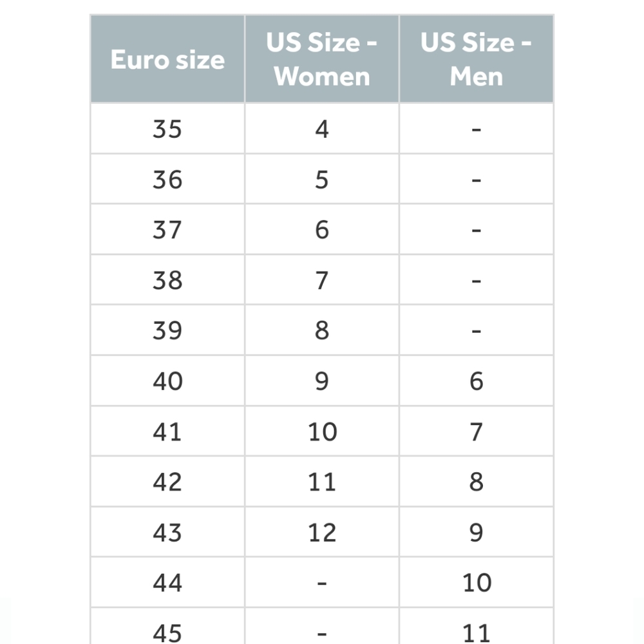
Task: Click men's size 6 in row 40
Action: [x=477, y=381]
